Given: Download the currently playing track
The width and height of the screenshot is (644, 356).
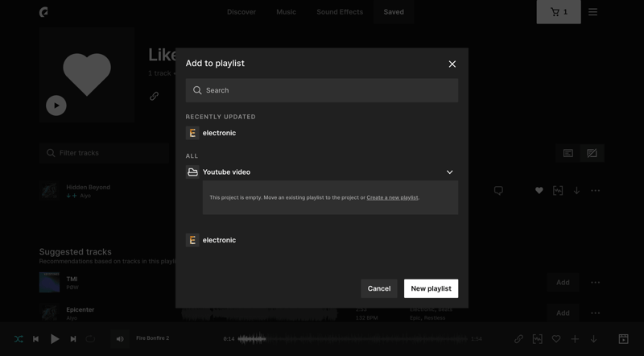Looking at the screenshot, I should [x=593, y=339].
